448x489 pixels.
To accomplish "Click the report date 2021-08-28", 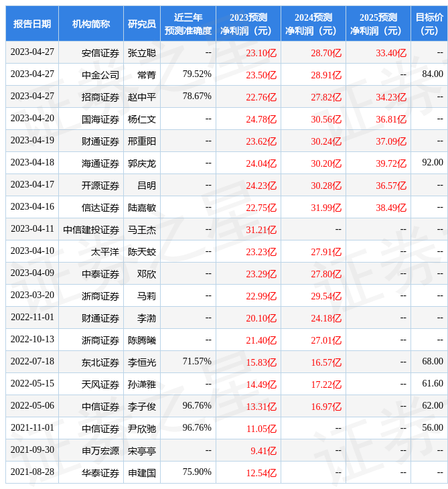I will (x=32, y=472).
